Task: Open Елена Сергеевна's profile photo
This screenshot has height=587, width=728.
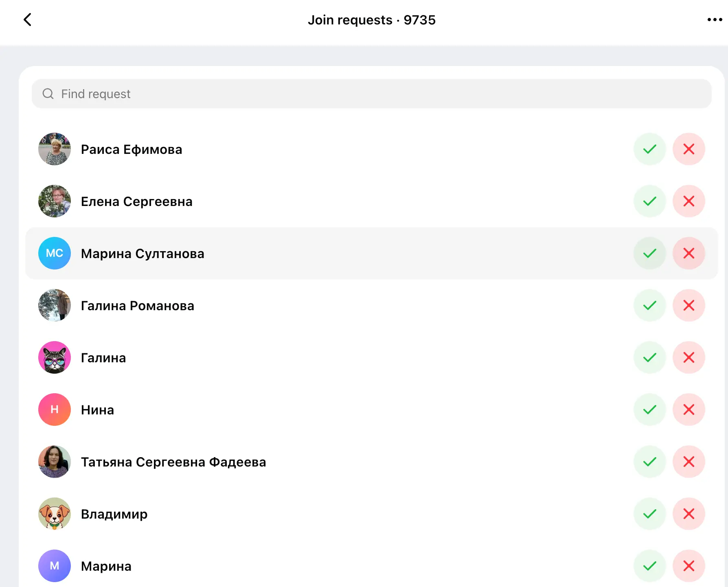Action: (x=55, y=201)
